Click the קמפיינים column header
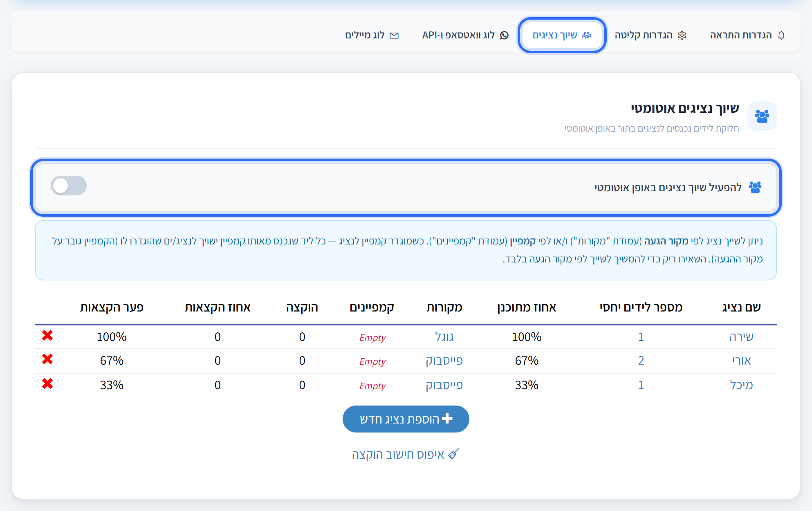The height and width of the screenshot is (511, 812). (372, 307)
